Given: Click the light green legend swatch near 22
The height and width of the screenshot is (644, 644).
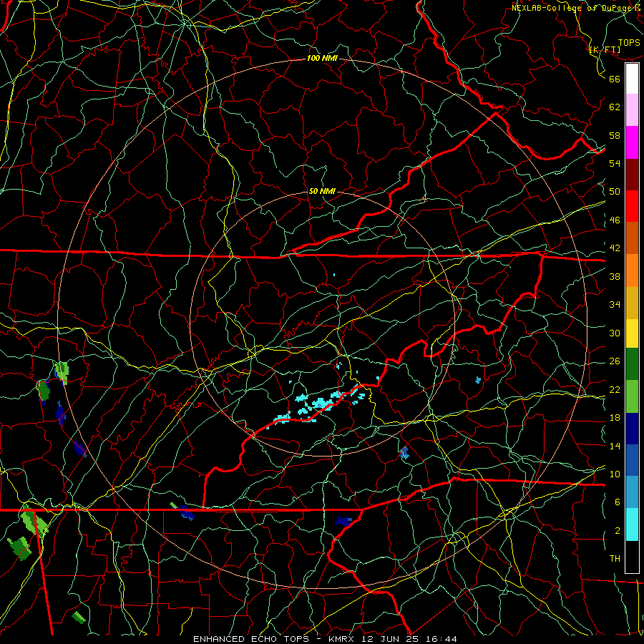Looking at the screenshot, I should 632,396.
